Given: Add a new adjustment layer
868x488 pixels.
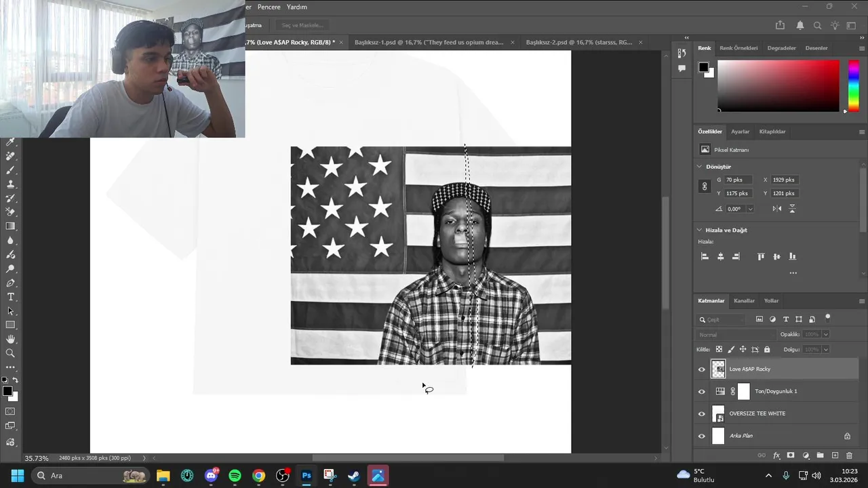Looking at the screenshot, I should (806, 455).
